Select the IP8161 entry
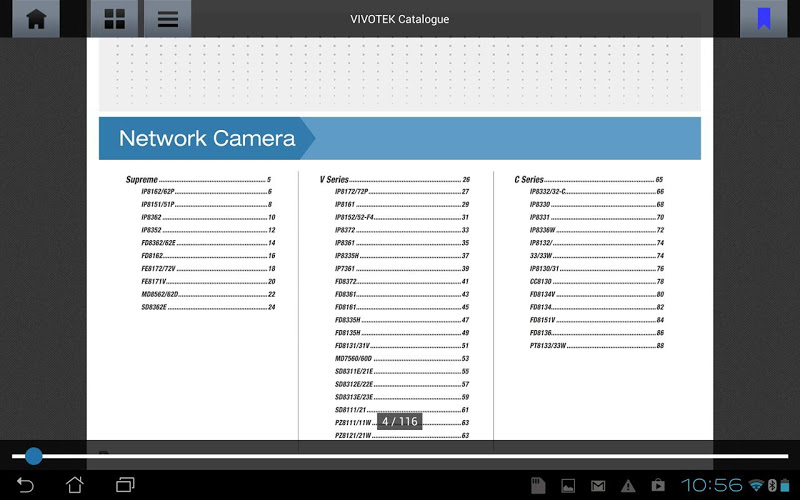Image resolution: width=800 pixels, height=500 pixels. click(x=402, y=205)
